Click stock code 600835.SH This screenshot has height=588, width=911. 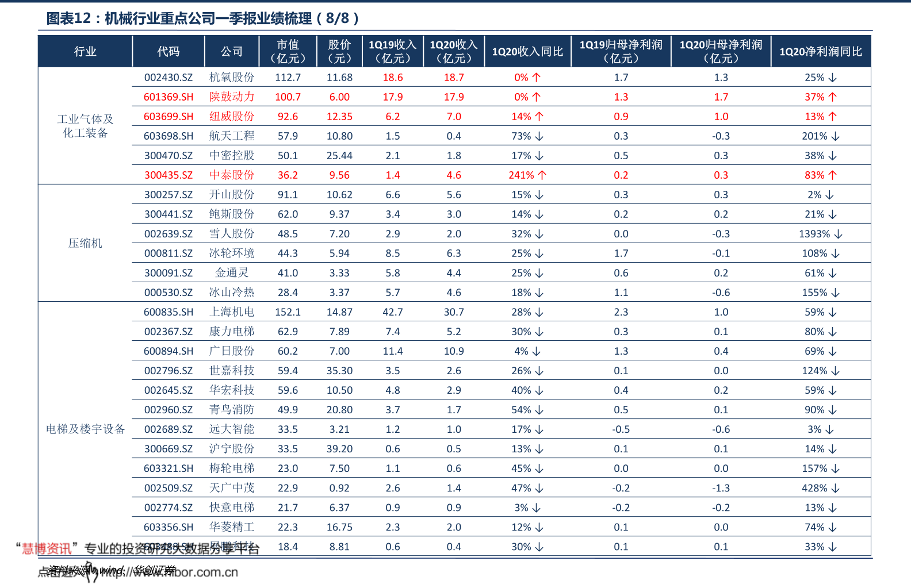click(169, 312)
